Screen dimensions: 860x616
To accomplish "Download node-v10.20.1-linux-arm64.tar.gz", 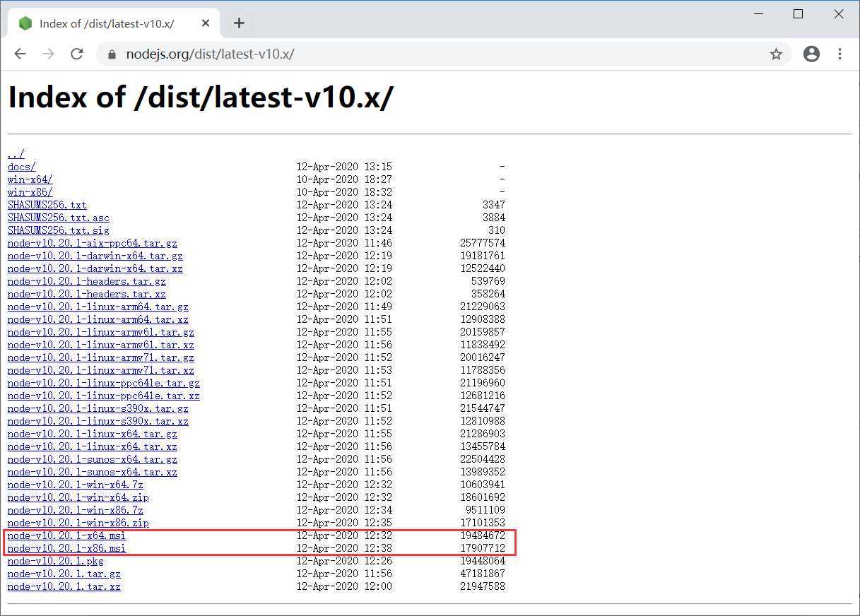I will click(x=98, y=307).
